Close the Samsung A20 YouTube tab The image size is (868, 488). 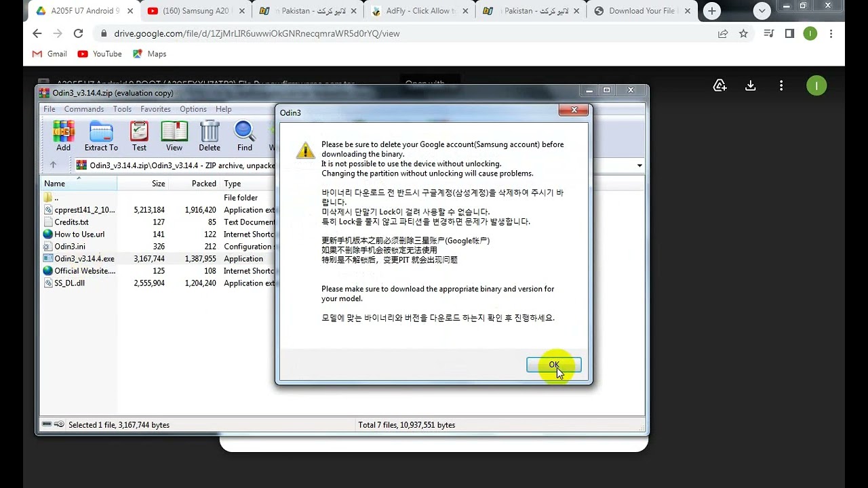[x=242, y=11]
